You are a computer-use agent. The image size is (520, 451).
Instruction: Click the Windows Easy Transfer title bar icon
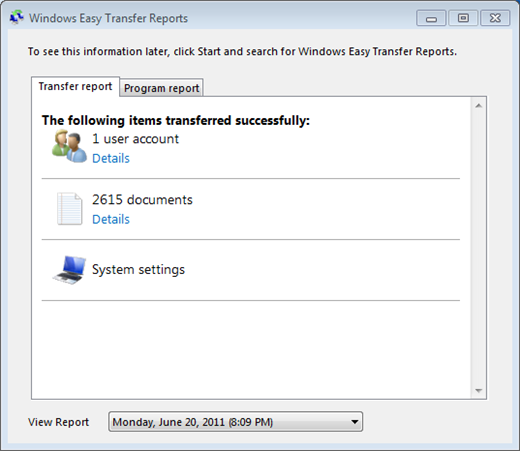click(x=16, y=17)
